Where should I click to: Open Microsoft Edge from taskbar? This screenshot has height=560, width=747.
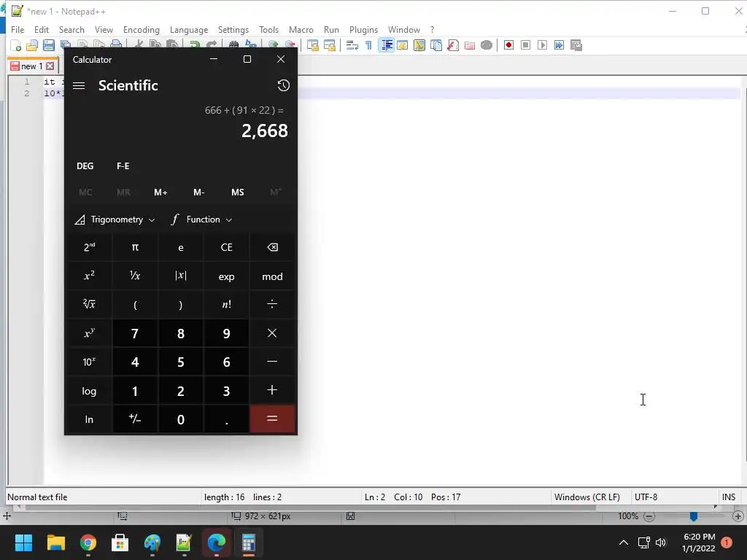click(x=216, y=542)
